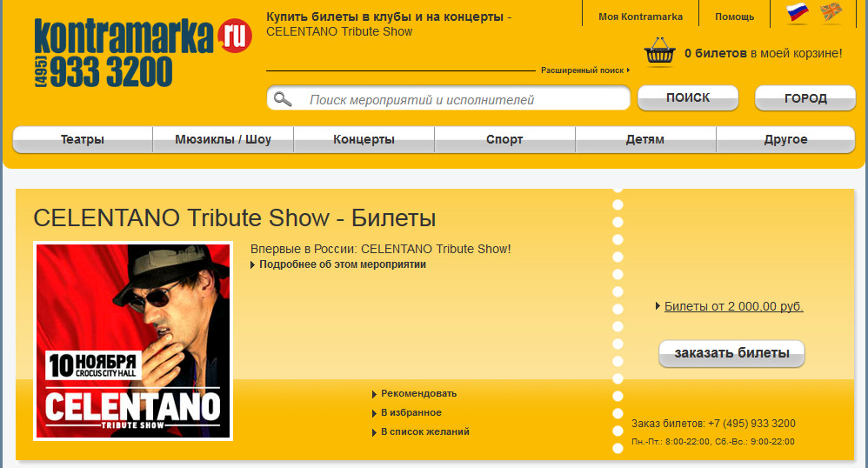This screenshot has width=868, height=468.
Task: Focus the event and artist search field
Action: pos(461,99)
